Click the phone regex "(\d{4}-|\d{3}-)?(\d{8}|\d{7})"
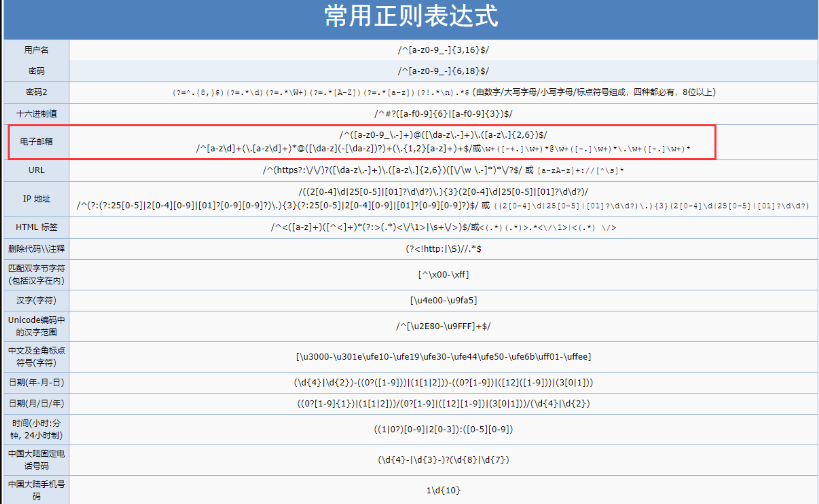 coord(443,460)
